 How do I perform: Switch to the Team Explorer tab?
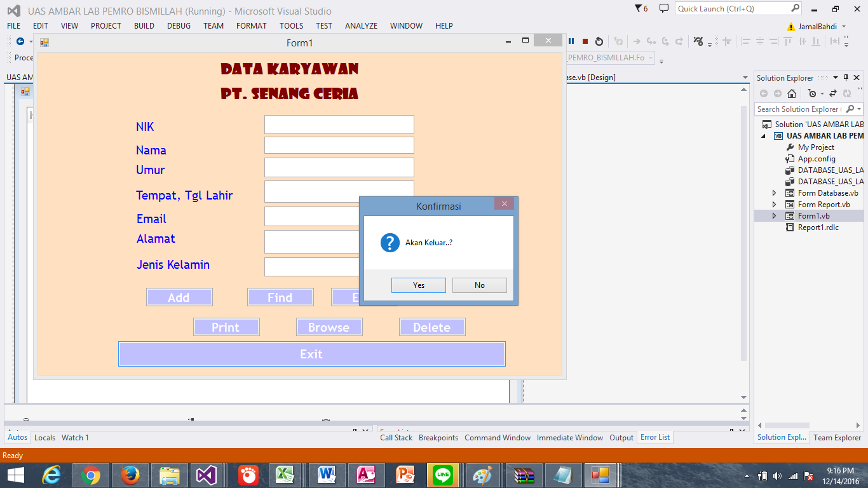pyautogui.click(x=836, y=437)
